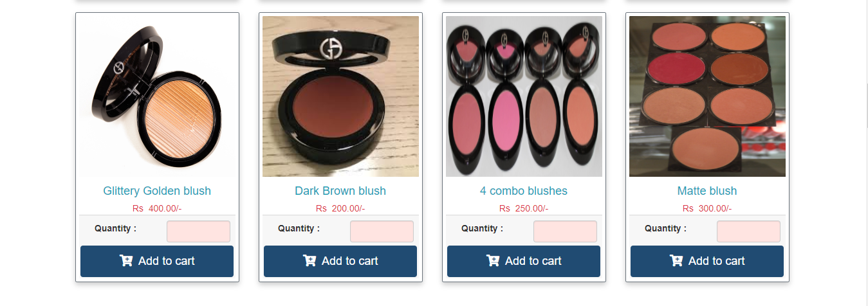
Task: Select Glittery Golden blush product image
Action: pyautogui.click(x=157, y=96)
